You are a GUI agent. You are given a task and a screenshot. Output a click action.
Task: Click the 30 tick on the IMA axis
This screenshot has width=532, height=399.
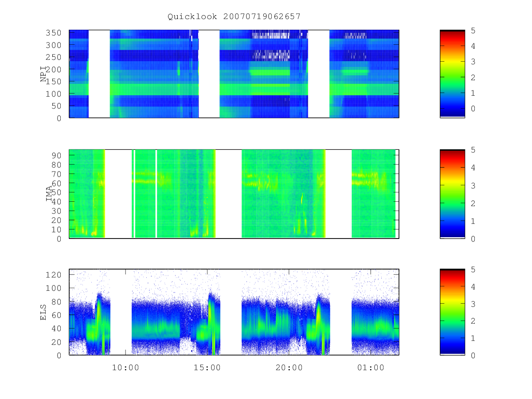click(57, 211)
